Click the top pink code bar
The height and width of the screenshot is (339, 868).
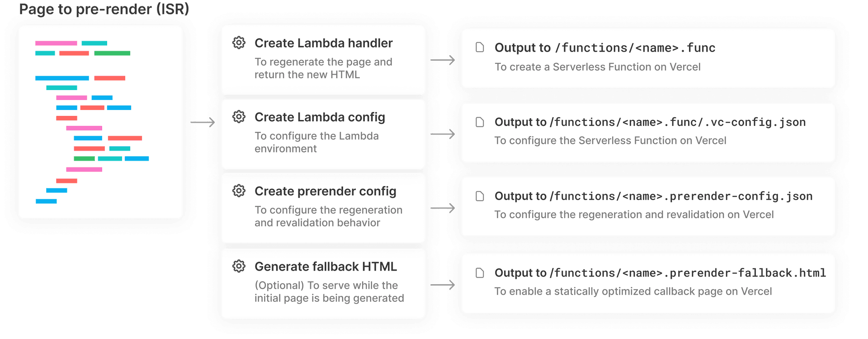56,43
